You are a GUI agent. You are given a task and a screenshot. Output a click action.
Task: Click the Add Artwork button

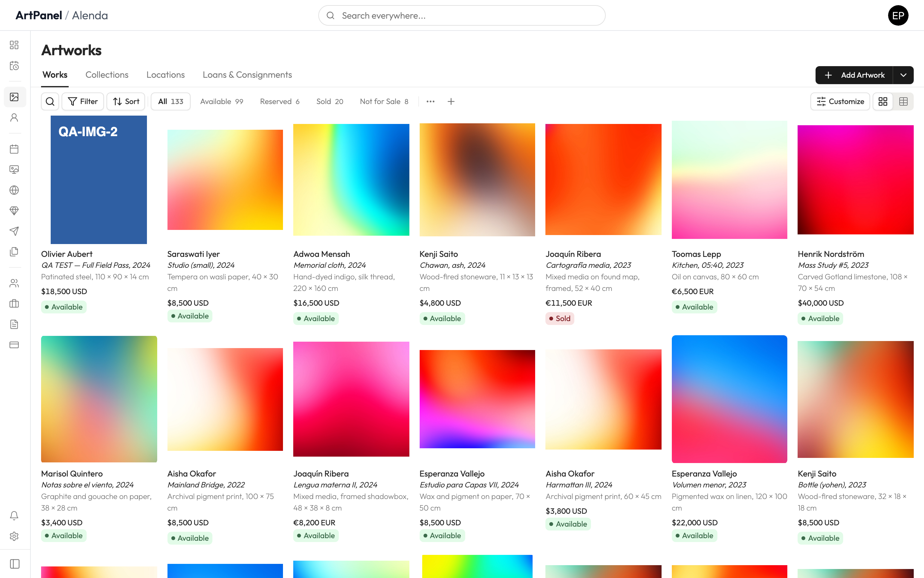[x=854, y=75]
